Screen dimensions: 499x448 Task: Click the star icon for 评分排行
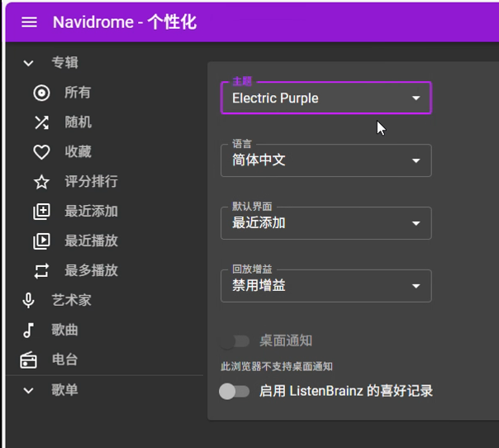(41, 182)
